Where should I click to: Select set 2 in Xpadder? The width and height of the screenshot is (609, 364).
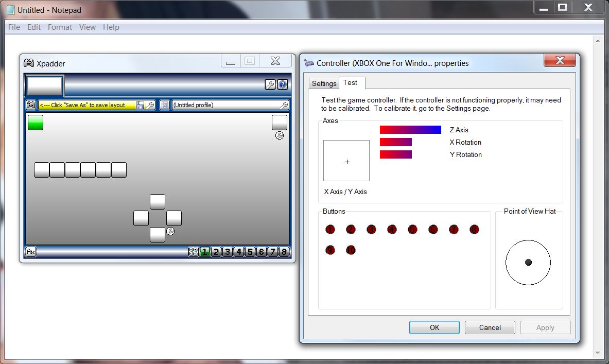(216, 252)
